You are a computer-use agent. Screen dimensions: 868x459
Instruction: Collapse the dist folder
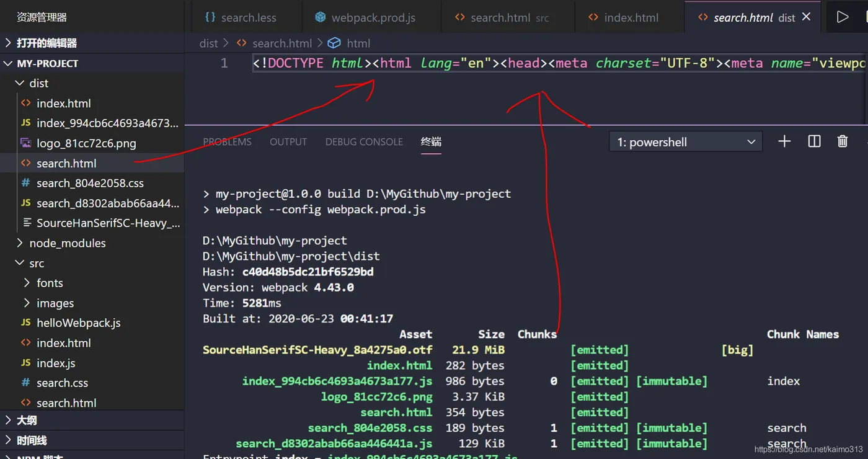point(92,83)
